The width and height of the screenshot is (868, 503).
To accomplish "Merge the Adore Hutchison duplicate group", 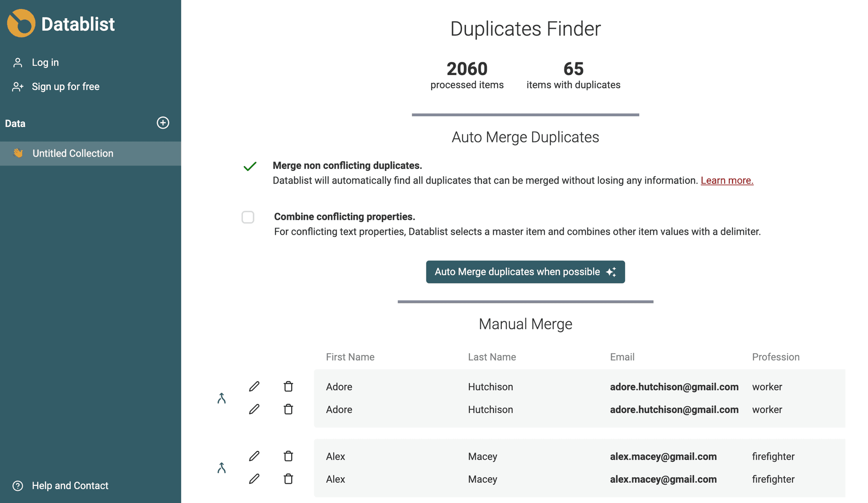I will [222, 398].
